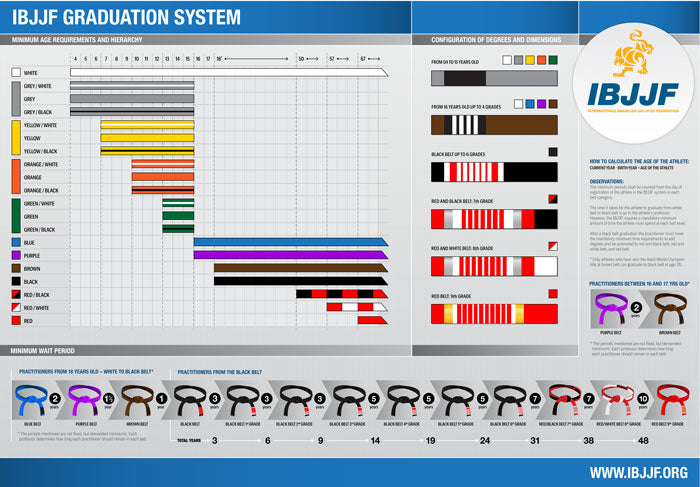The width and height of the screenshot is (700, 487).
Task: Click the red and black 7th grade belt diagram
Action: (494, 219)
